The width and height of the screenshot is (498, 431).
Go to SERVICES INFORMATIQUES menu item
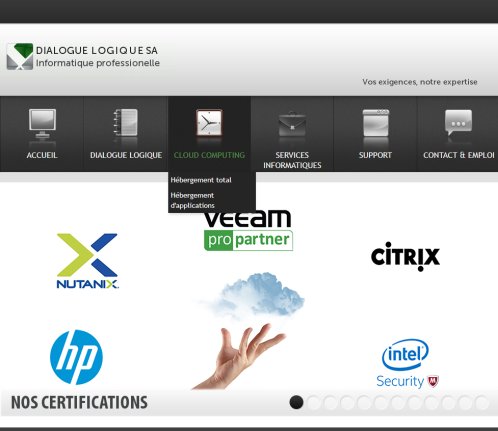click(x=292, y=160)
